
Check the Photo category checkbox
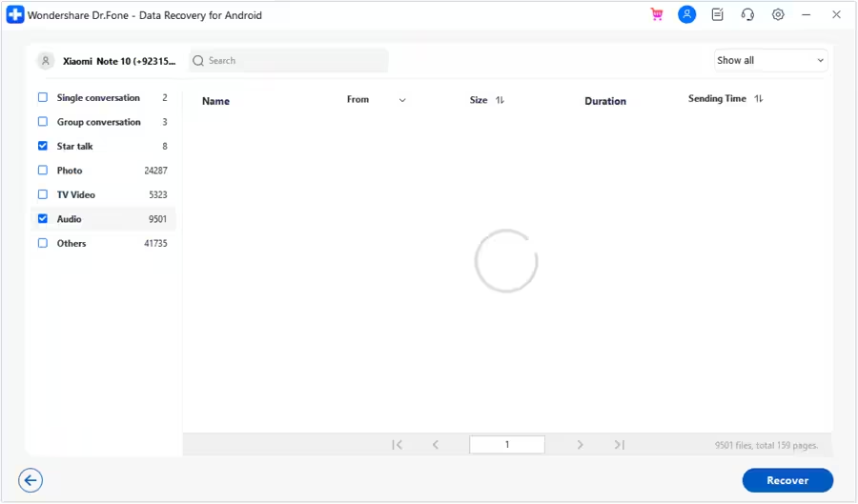43,171
